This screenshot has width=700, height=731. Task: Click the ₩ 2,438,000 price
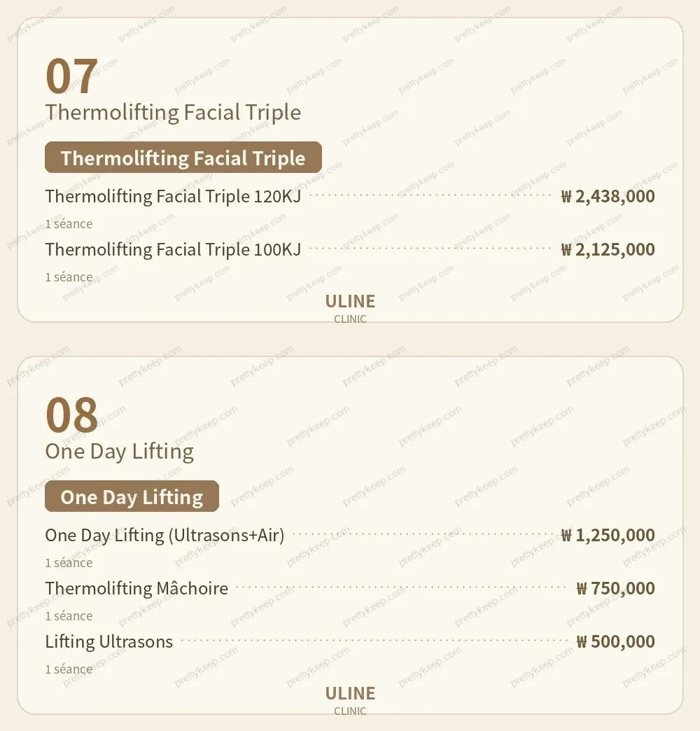point(608,196)
